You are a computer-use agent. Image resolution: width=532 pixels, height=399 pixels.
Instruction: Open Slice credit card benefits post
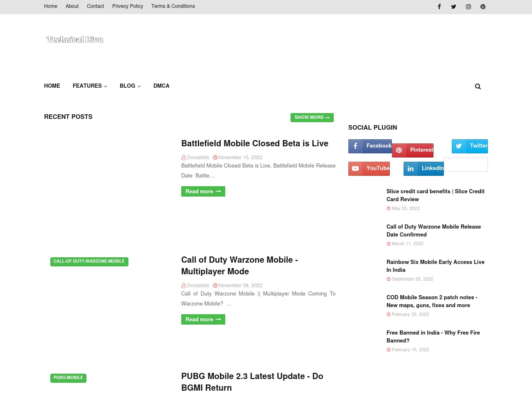pyautogui.click(x=436, y=195)
